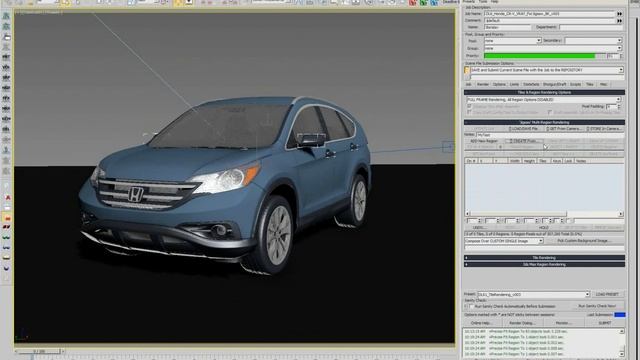Expand the Tile Rendering rollout
Viewport: 640px width, 360px height.
[x=544, y=258]
